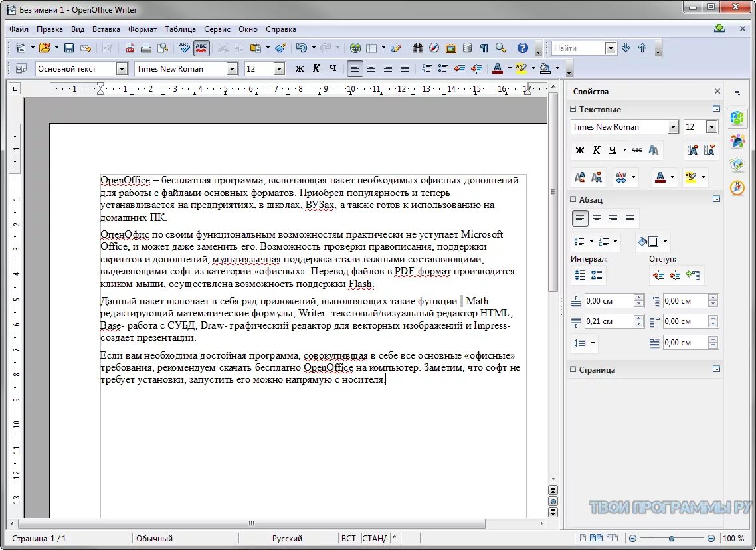Open the Сервис menu
Image resolution: width=756 pixels, height=550 pixels.
point(217,29)
